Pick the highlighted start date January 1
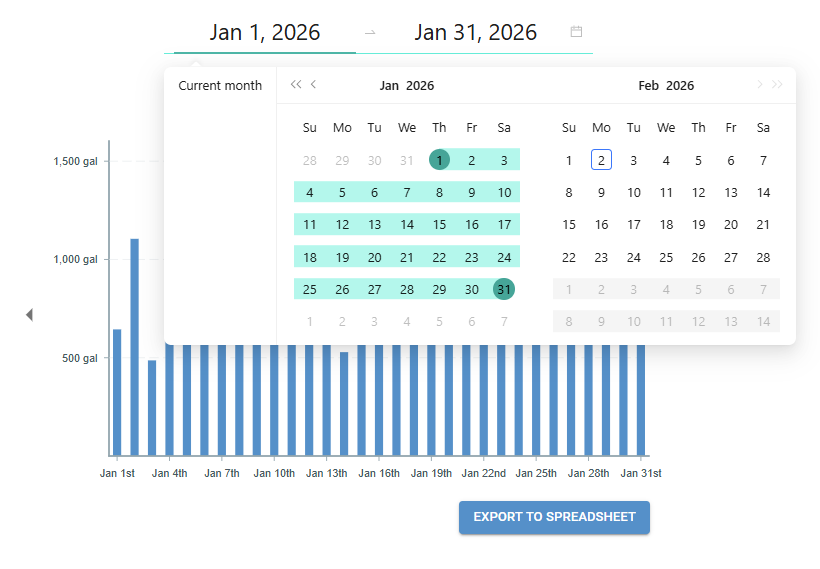 (439, 160)
